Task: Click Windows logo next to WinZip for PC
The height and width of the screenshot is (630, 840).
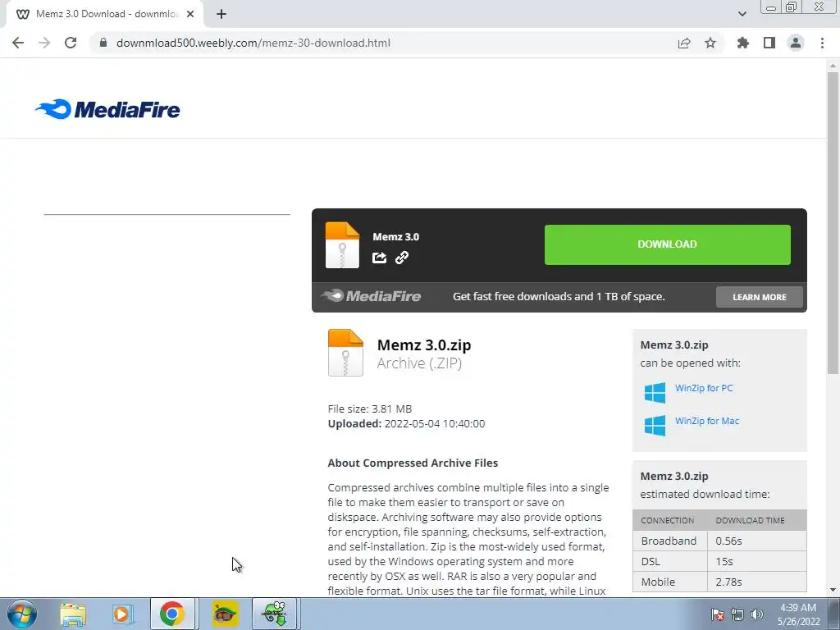Action: [655, 393]
